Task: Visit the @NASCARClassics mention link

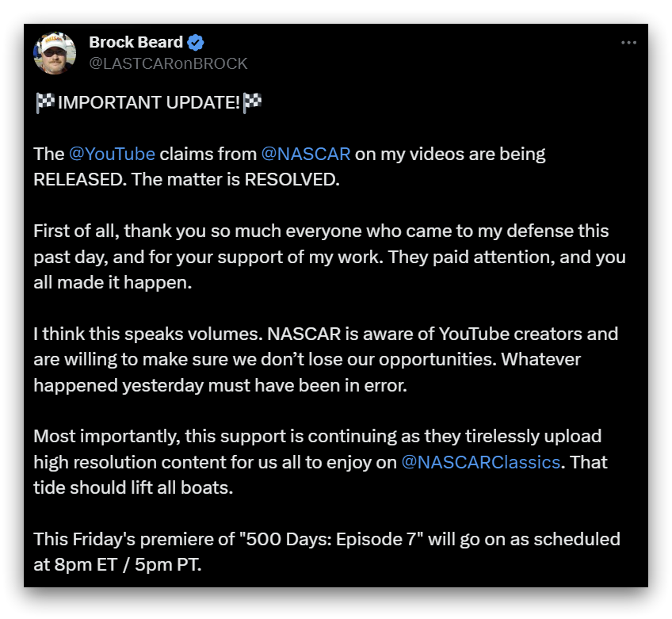Action: coord(480,462)
